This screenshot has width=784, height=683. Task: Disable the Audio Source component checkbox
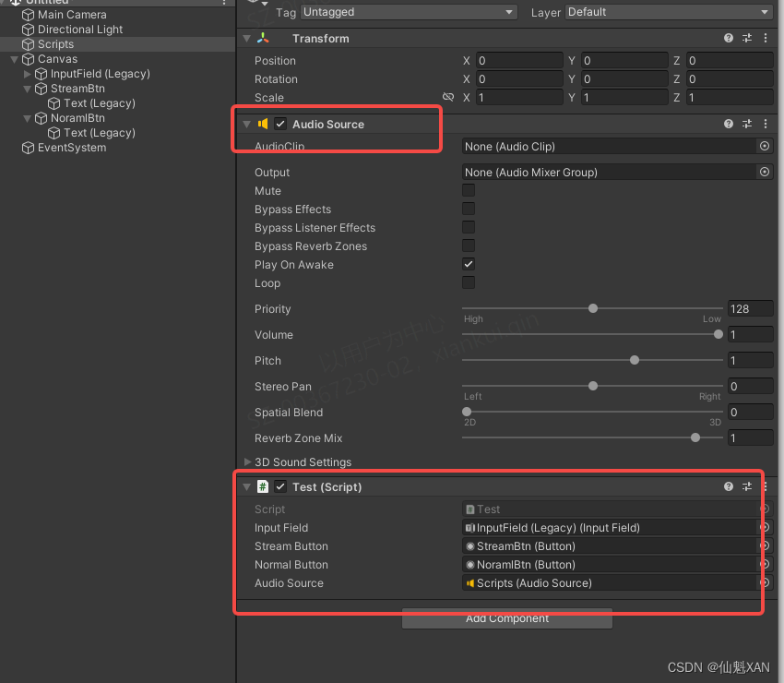[280, 124]
